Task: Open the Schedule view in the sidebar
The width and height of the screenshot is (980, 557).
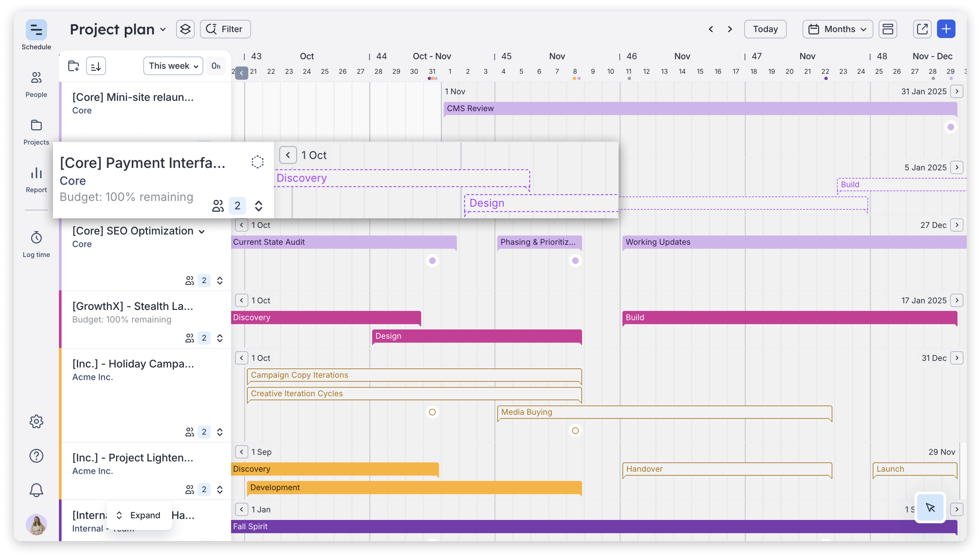Action: pyautogui.click(x=36, y=34)
